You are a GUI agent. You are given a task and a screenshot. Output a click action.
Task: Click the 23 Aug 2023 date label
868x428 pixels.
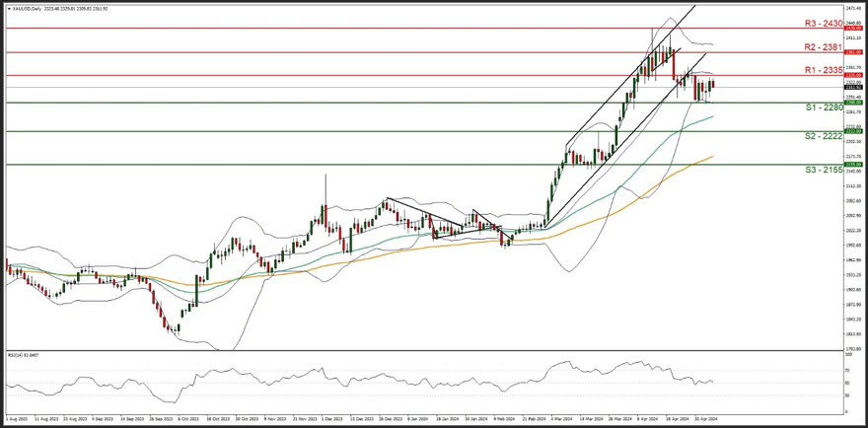point(75,419)
